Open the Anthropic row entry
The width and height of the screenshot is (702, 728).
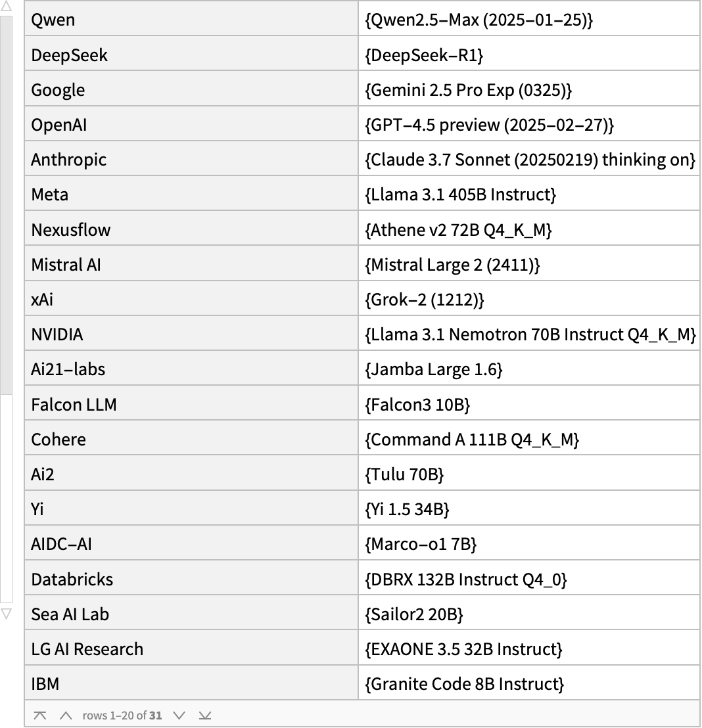pos(68,160)
